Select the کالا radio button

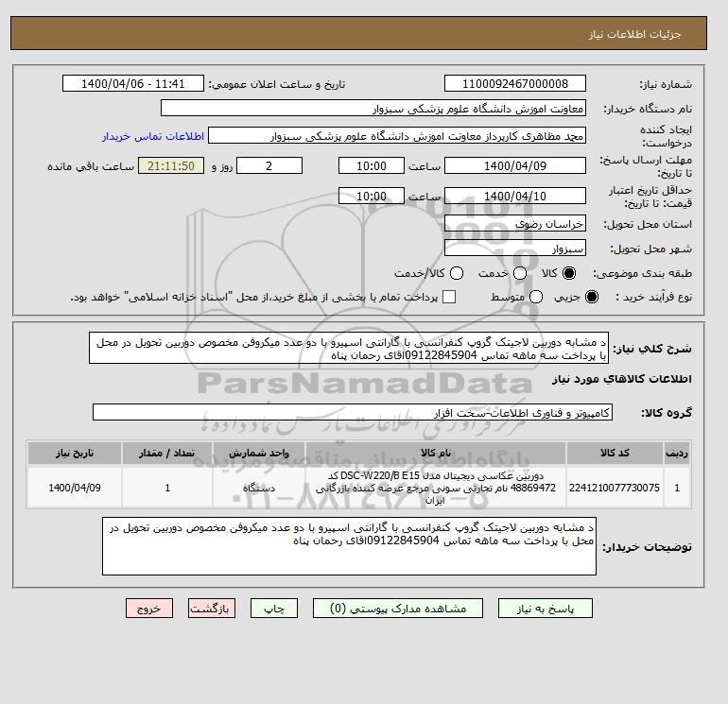(569, 273)
